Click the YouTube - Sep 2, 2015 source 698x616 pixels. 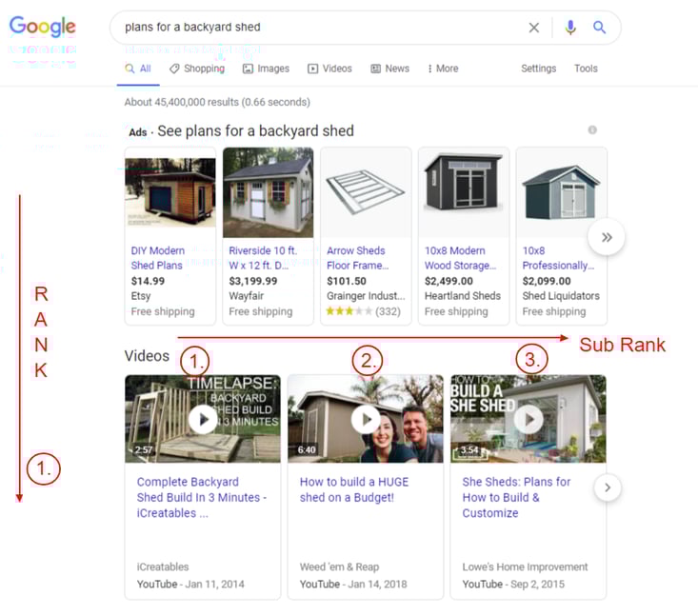513,584
